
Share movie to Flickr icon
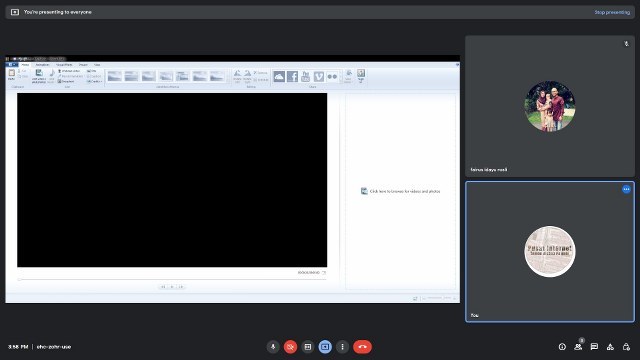(x=332, y=76)
